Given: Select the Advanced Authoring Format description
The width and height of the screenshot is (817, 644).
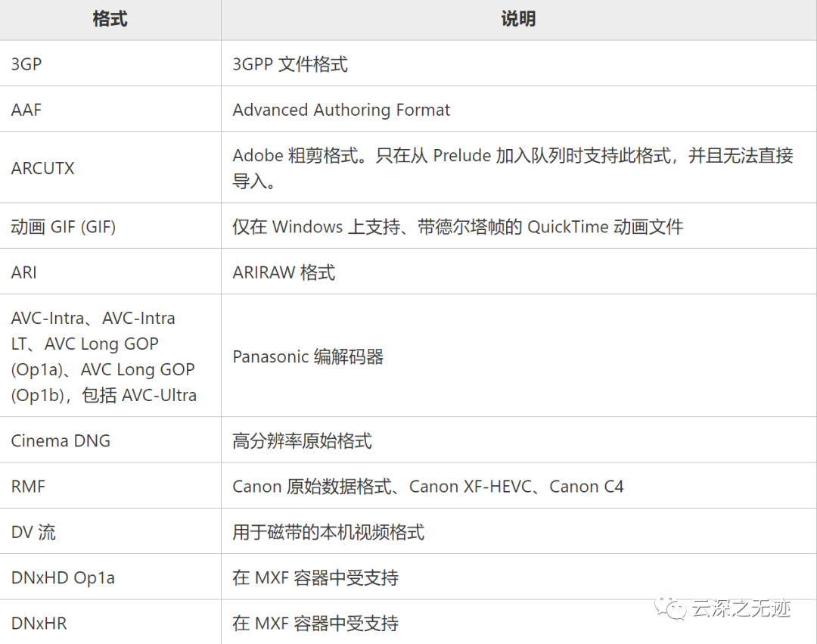Looking at the screenshot, I should pos(341,110).
